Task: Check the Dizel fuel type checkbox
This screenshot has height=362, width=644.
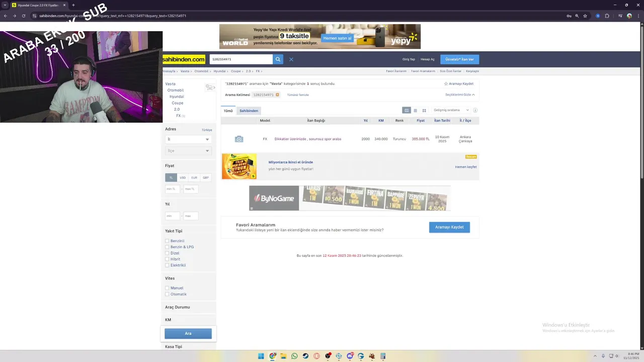Action: coord(167,253)
